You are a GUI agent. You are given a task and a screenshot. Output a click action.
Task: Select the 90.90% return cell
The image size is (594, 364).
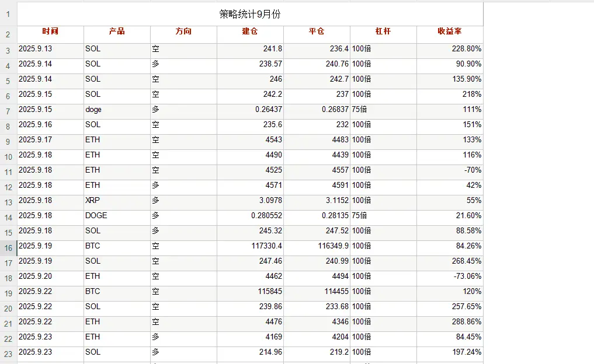450,66
